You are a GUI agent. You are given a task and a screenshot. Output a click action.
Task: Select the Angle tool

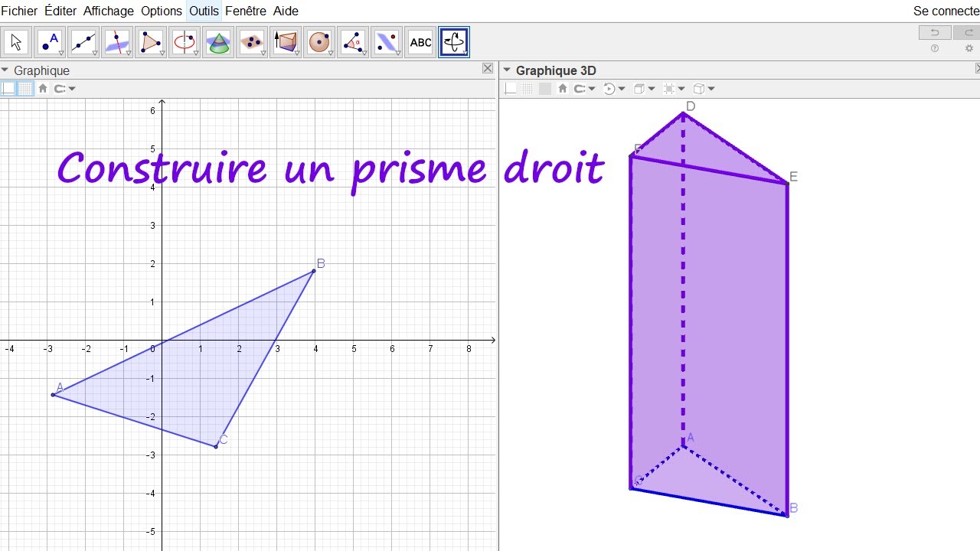(x=353, y=42)
